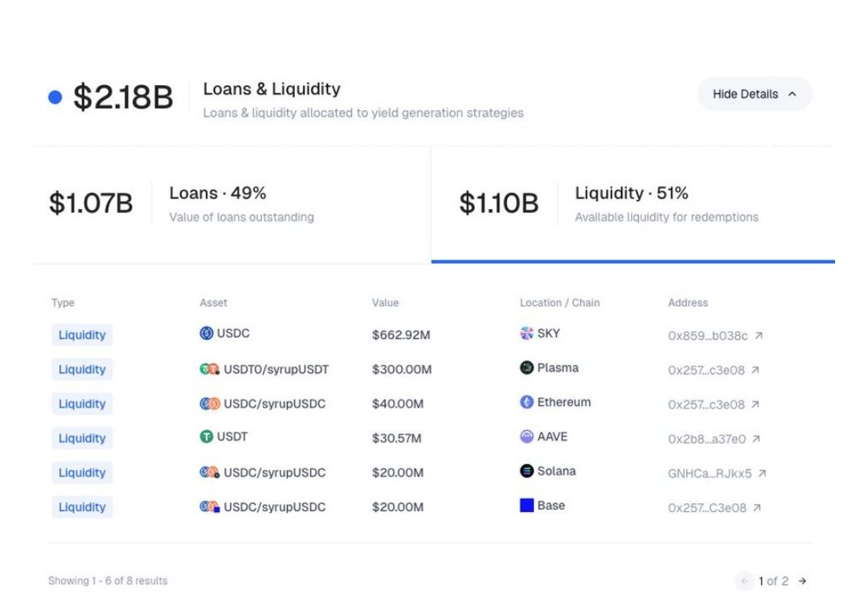Click the USDT0/syrupUSDT asset name

click(x=276, y=369)
